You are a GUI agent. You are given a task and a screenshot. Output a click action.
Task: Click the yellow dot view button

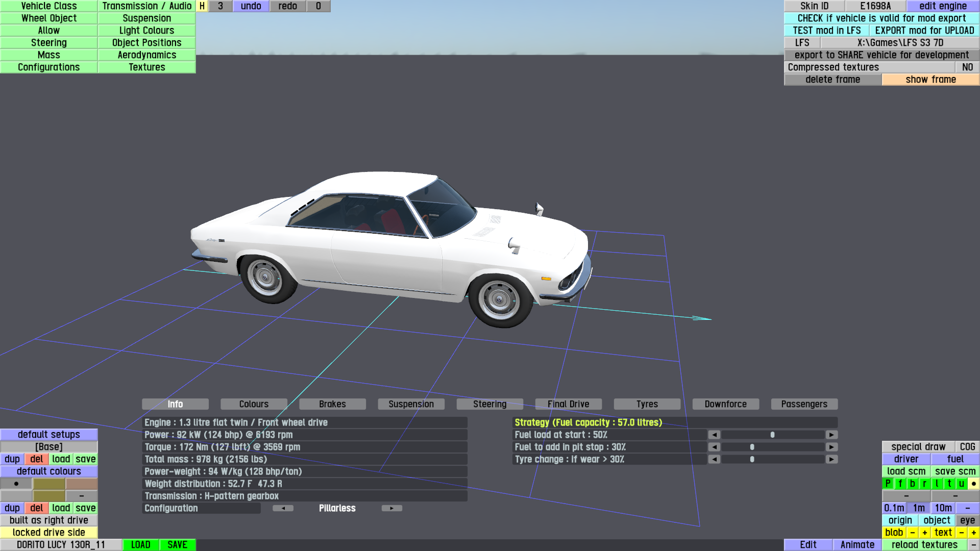(x=973, y=484)
